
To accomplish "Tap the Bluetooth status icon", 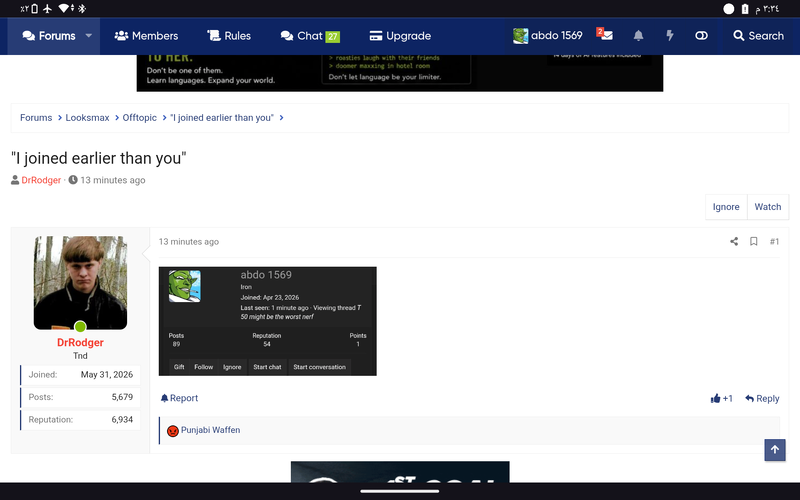I will click(82, 8).
